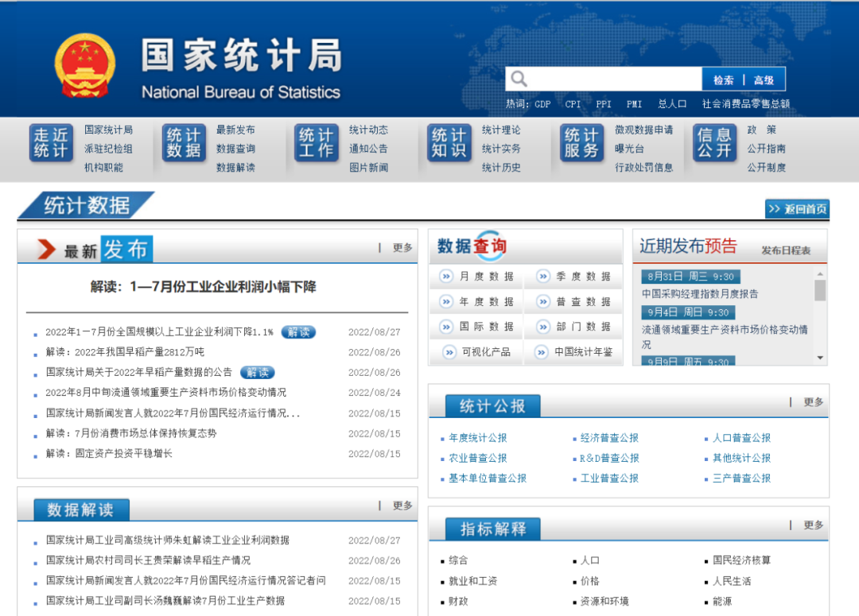Open 国民经济核算 indicator link
The width and height of the screenshot is (859, 616).
[742, 560]
